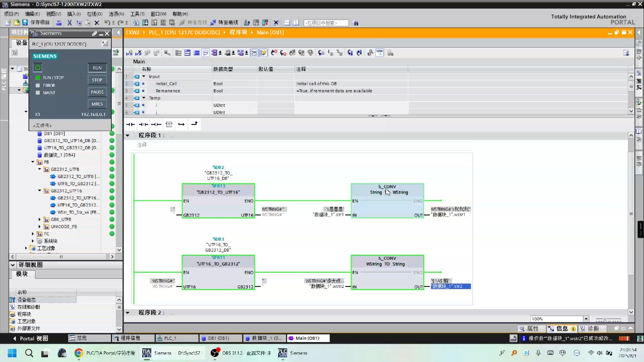Collapse the Input section in interface table
The image size is (644, 362).
[x=144, y=76]
